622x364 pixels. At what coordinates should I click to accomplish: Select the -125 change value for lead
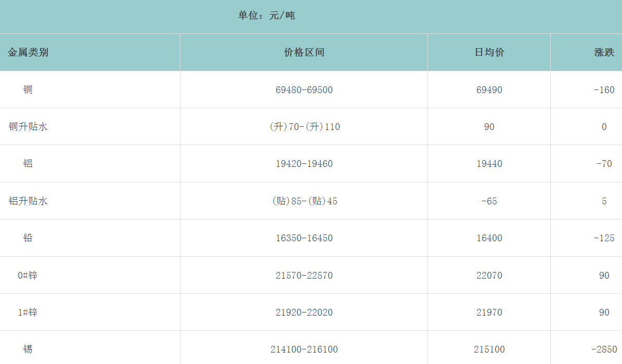point(604,238)
